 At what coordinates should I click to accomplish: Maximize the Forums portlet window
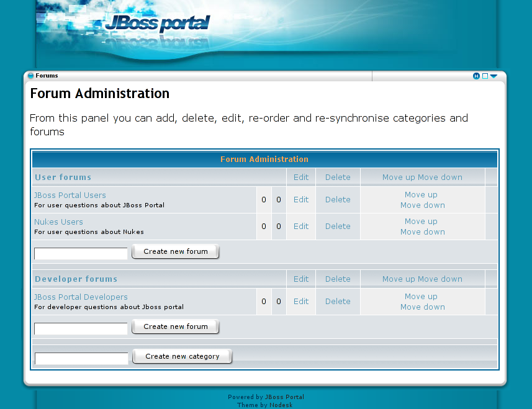(485, 76)
